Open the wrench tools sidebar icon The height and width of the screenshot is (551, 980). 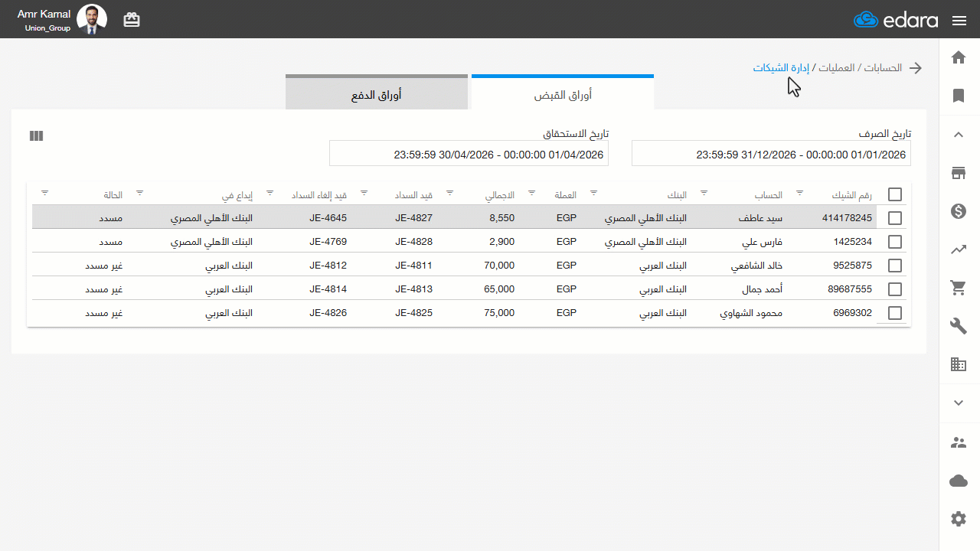pyautogui.click(x=958, y=326)
